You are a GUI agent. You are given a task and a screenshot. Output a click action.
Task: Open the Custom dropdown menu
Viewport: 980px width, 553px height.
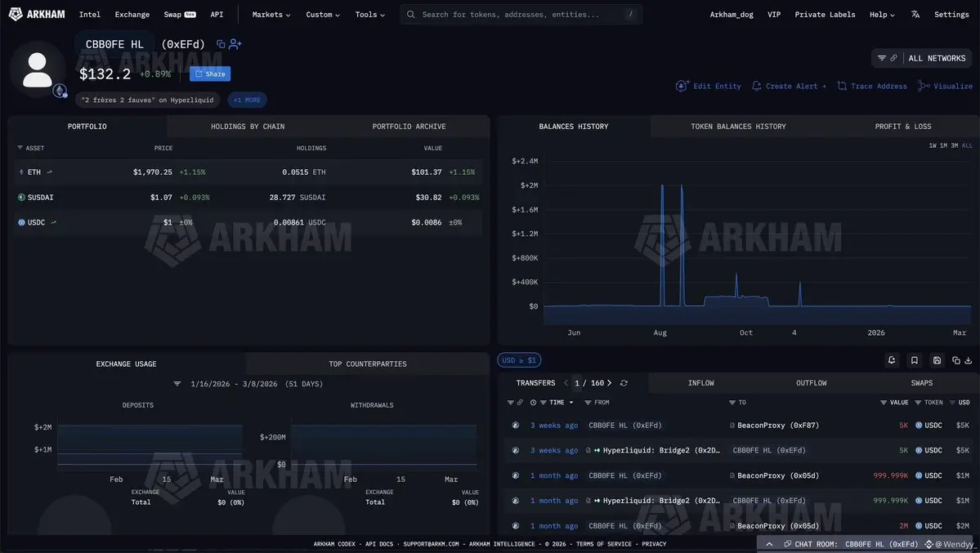click(323, 15)
